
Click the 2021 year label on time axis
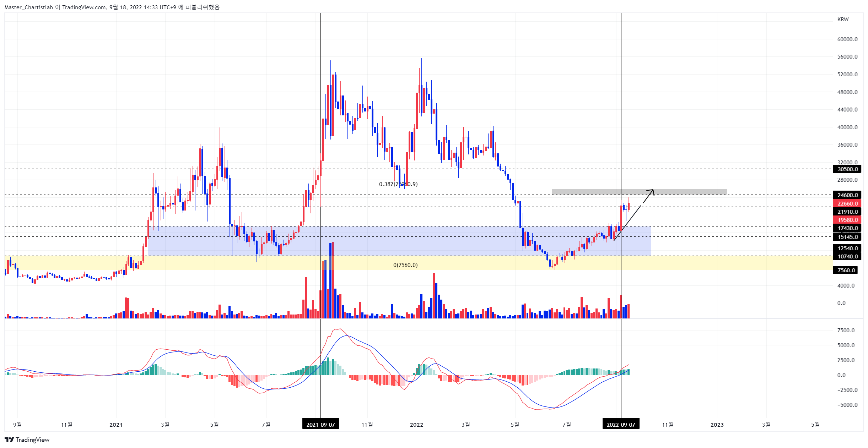116,425
